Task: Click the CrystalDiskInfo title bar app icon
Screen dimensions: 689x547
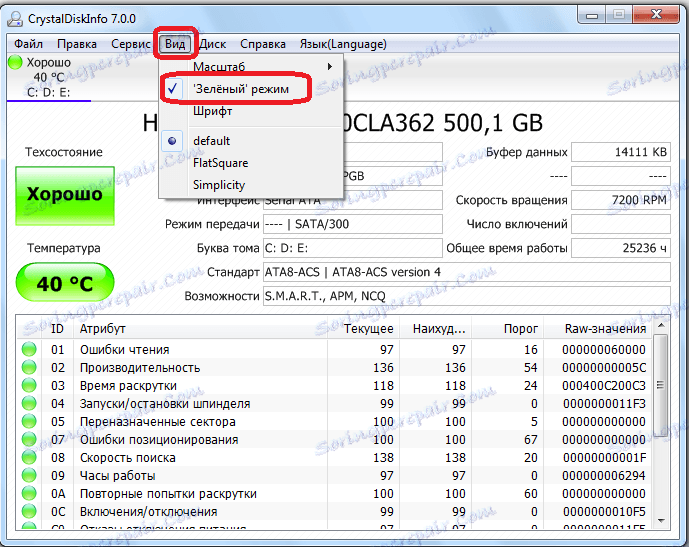Action: click(14, 19)
